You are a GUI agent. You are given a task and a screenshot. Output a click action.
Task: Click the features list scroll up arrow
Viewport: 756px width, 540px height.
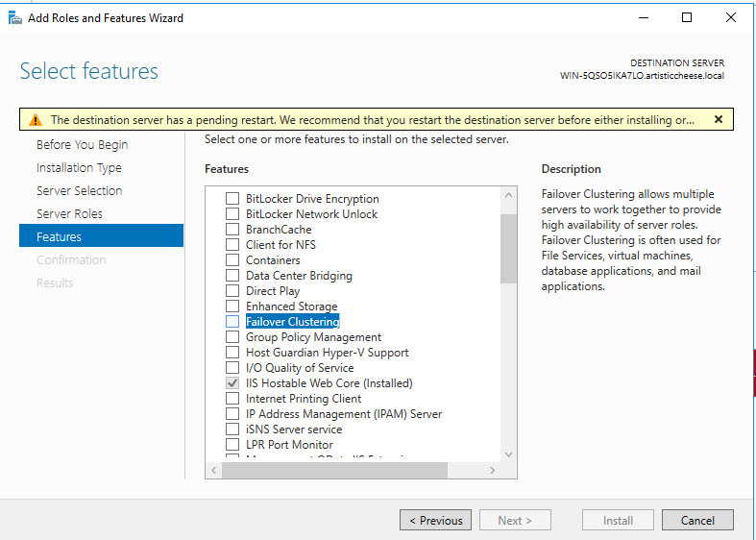click(x=508, y=195)
